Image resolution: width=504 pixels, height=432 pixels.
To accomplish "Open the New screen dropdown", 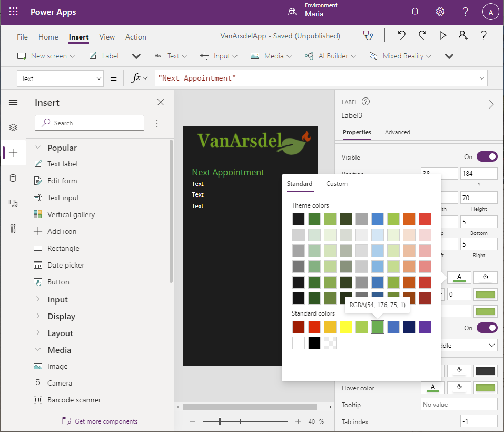I will (46, 56).
